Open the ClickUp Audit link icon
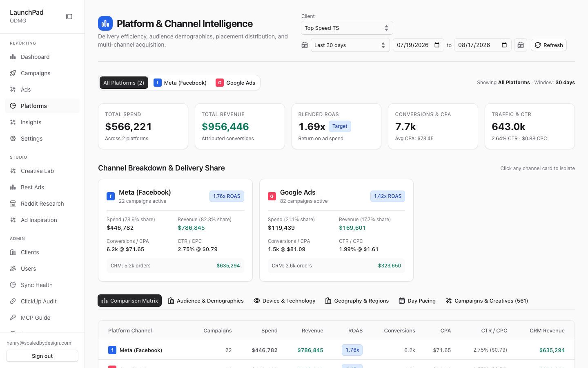Viewport: 588px width, 368px height. coord(13,301)
